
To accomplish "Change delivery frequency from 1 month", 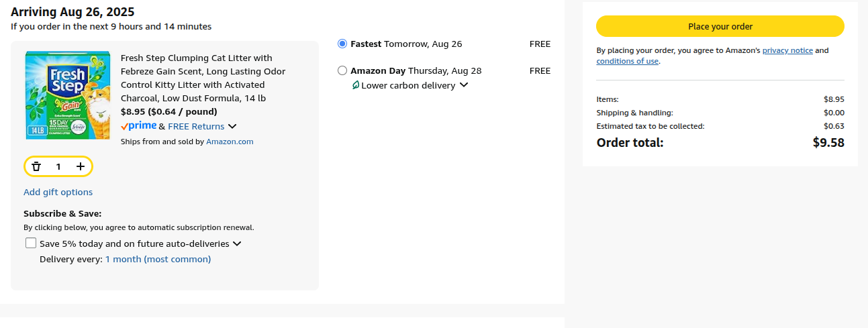I will [158, 259].
